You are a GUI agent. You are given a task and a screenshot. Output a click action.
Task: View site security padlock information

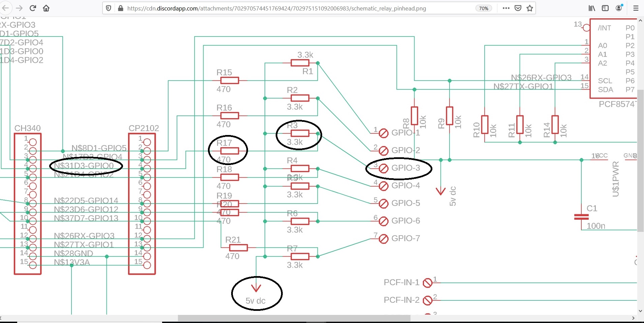[x=120, y=8]
